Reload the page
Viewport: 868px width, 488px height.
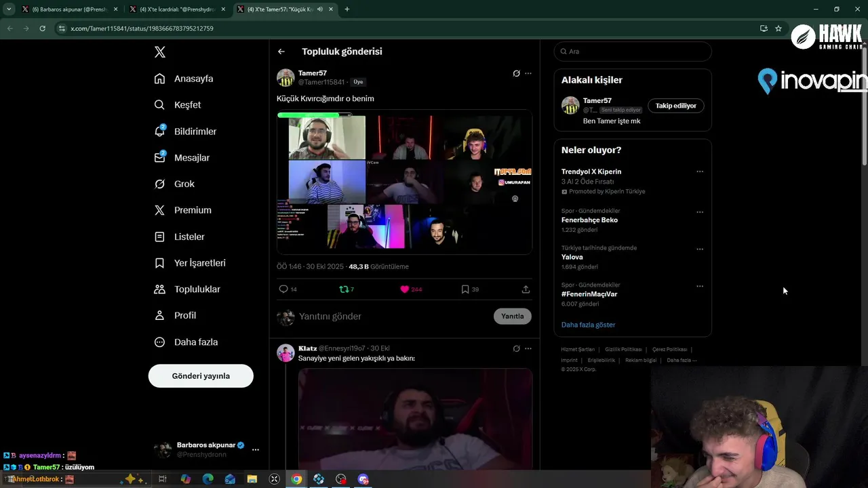pos(42,28)
